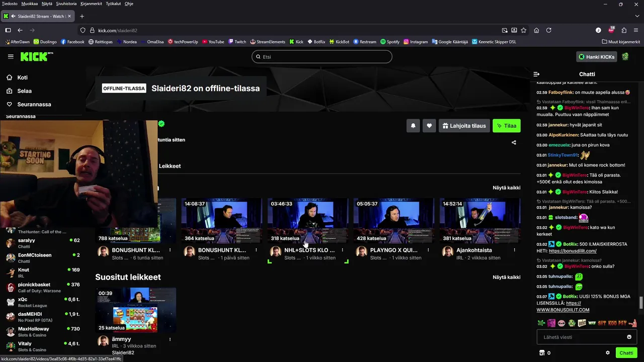The height and width of the screenshot is (362, 644).
Task: Open options for PLAYNGO X QUI video
Action: point(428,250)
